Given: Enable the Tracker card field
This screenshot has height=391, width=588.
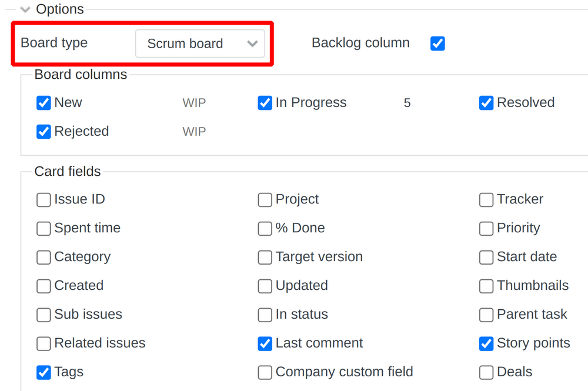Looking at the screenshot, I should 486,200.
